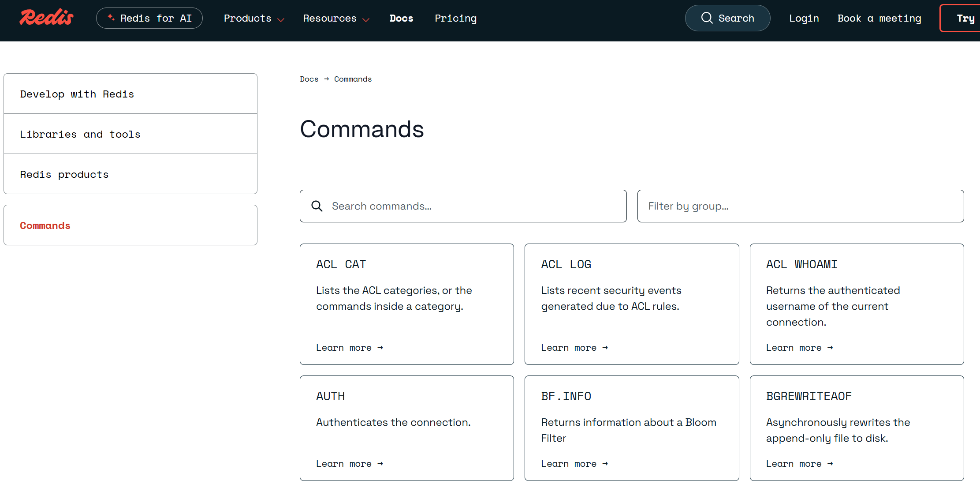Expand the Resources dropdown chevron
Screen dimensions: 980x488
366,19
